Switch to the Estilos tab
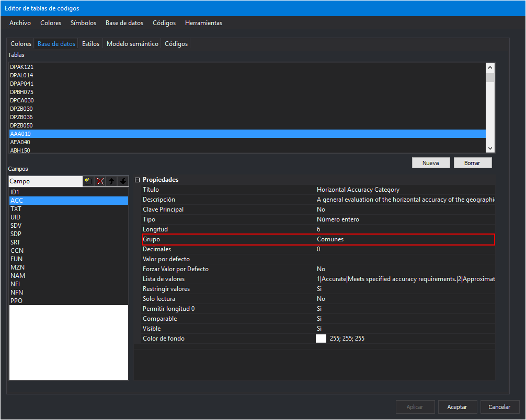The width and height of the screenshot is (526, 420). 90,44
